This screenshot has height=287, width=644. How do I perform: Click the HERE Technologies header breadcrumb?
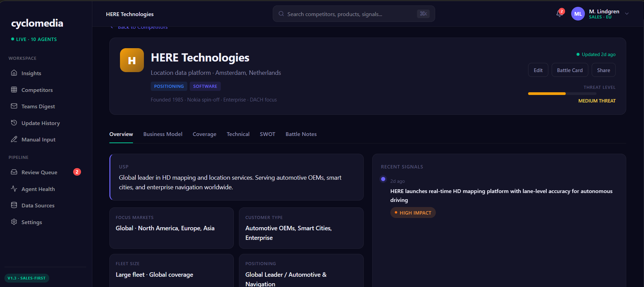tap(130, 14)
